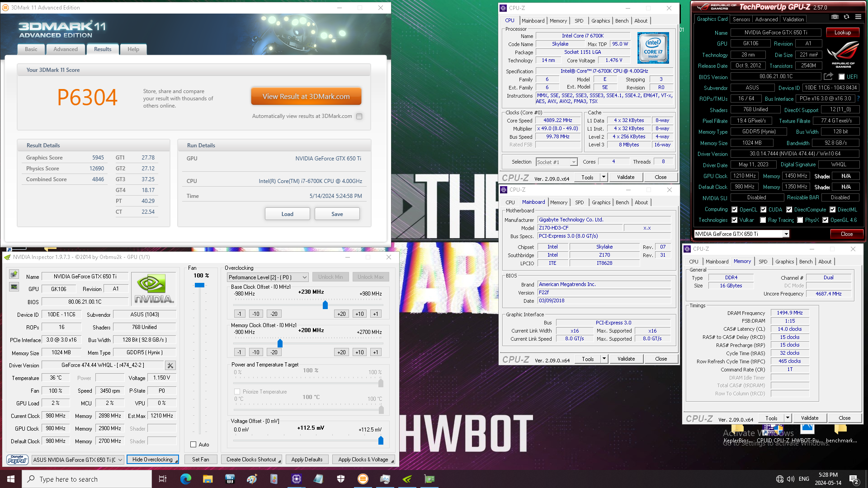
Task: Open Windows Start menu
Action: [x=11, y=479]
